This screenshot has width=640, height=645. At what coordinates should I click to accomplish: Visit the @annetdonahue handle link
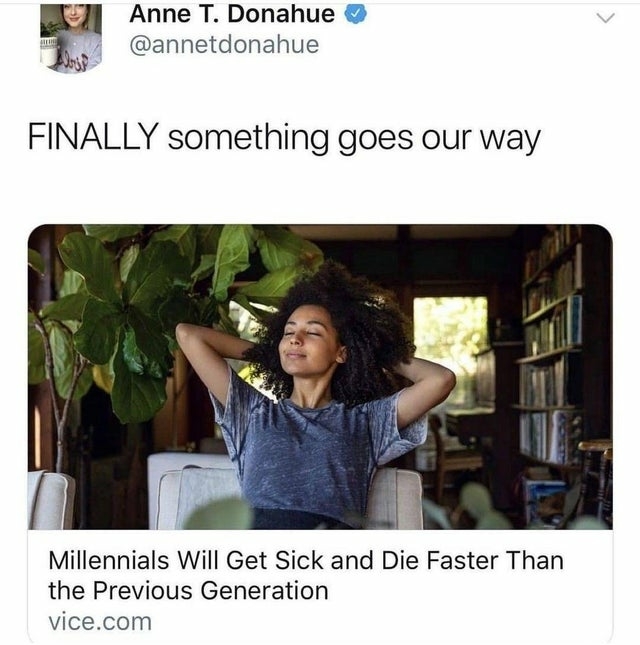pos(224,45)
